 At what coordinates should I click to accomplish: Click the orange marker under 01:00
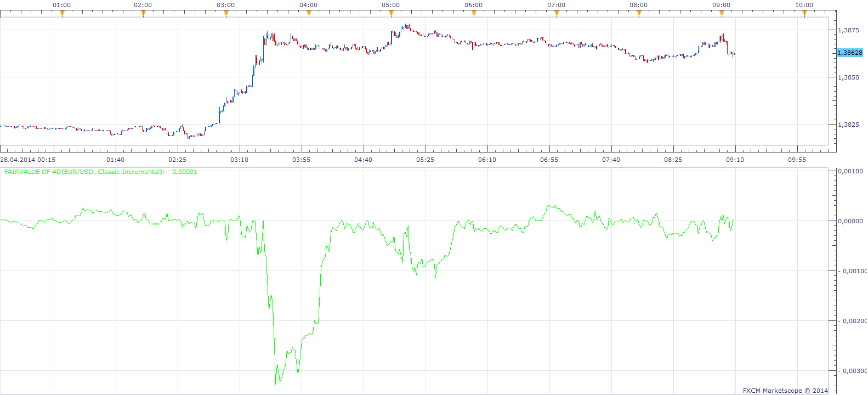click(x=62, y=14)
